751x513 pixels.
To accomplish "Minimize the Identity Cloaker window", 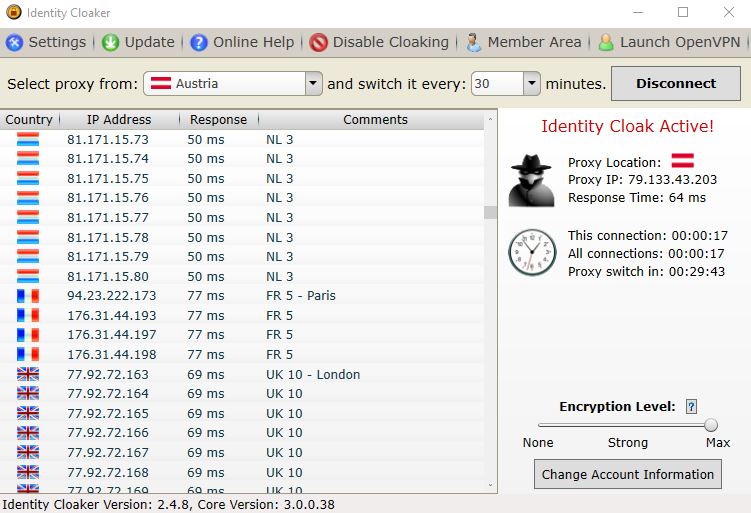I will pyautogui.click(x=637, y=12).
